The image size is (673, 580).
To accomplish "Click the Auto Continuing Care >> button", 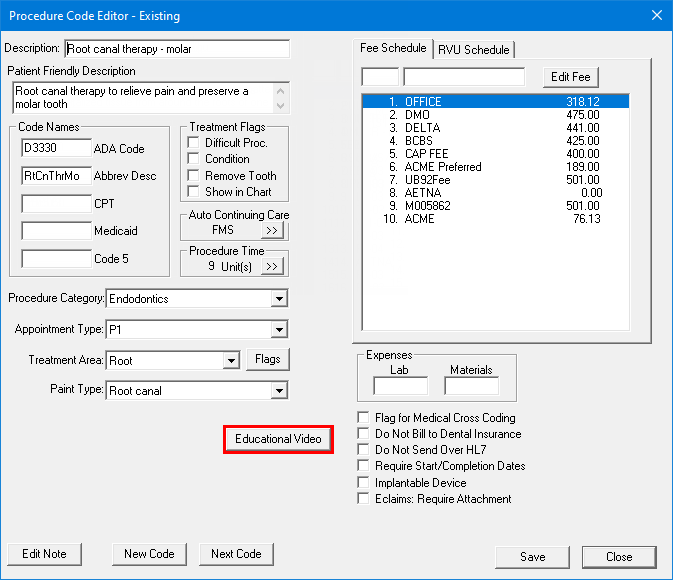I will click(x=272, y=231).
